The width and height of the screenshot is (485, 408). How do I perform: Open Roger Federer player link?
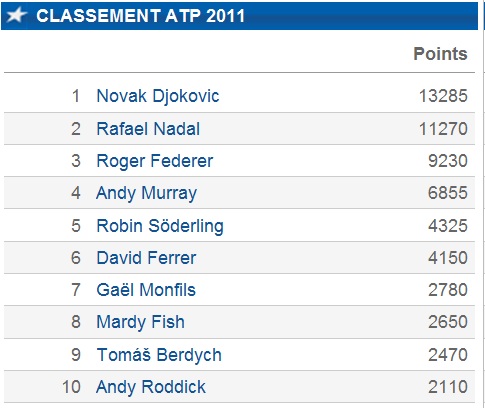[155, 161]
